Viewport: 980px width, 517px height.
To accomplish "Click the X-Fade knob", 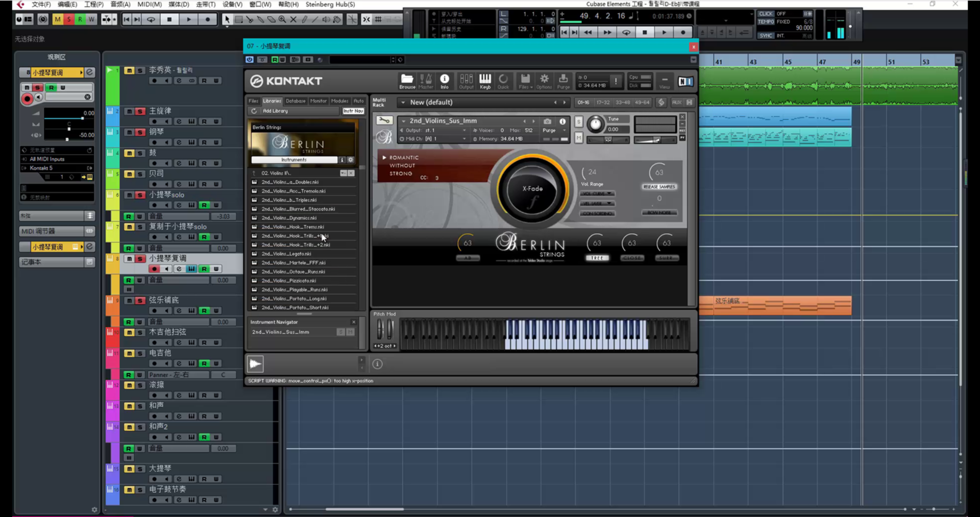I will pos(532,189).
